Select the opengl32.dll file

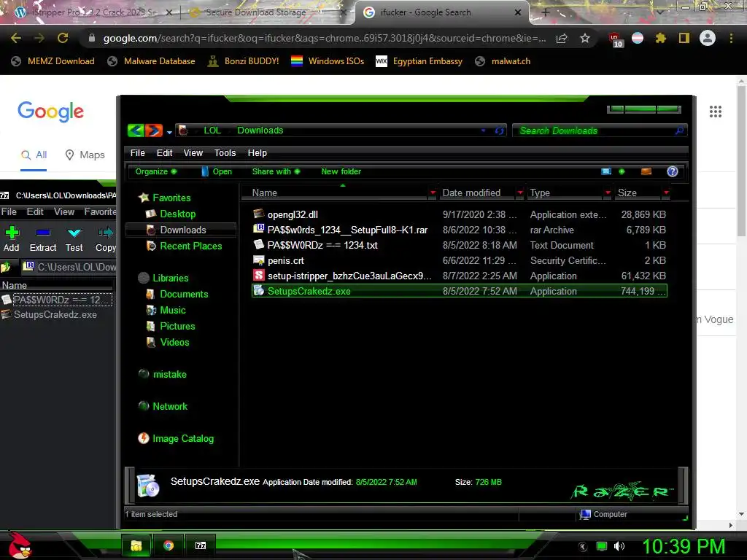[293, 215]
